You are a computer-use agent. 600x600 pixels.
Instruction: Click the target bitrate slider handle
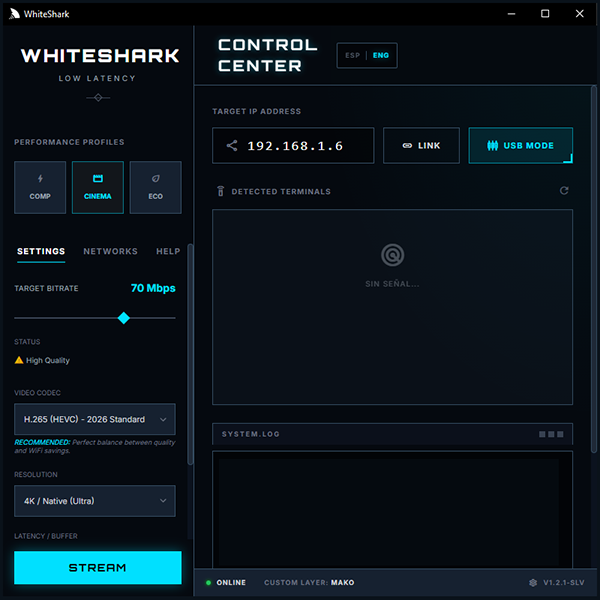(x=124, y=318)
